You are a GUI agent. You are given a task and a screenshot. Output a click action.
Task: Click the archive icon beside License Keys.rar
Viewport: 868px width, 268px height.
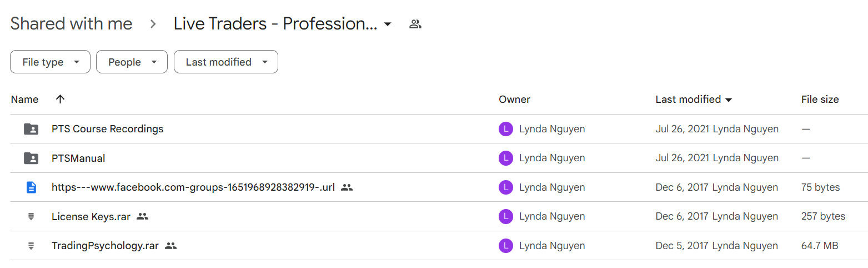pos(31,217)
